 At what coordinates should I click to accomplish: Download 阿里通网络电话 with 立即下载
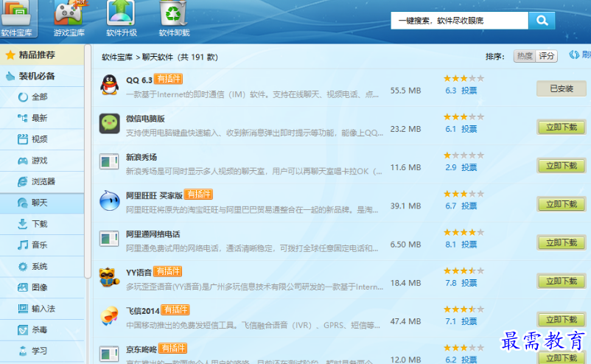[x=562, y=242]
